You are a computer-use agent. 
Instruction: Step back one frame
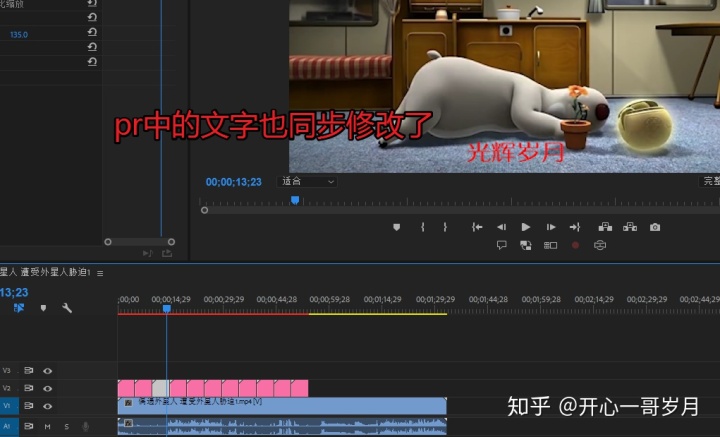(501, 227)
